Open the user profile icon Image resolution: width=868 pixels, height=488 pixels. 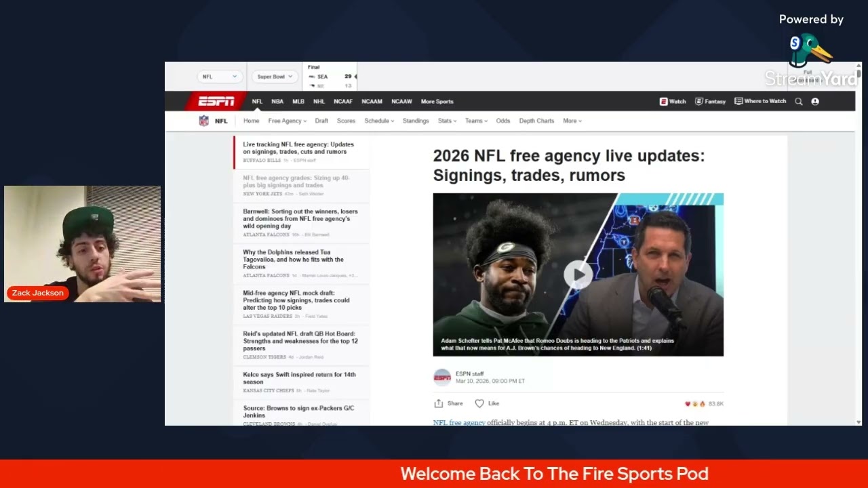click(815, 102)
